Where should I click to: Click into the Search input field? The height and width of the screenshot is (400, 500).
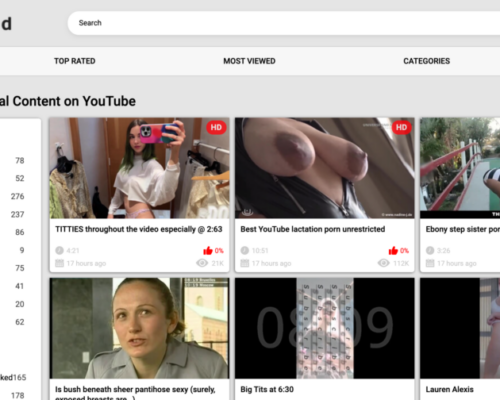(284, 23)
